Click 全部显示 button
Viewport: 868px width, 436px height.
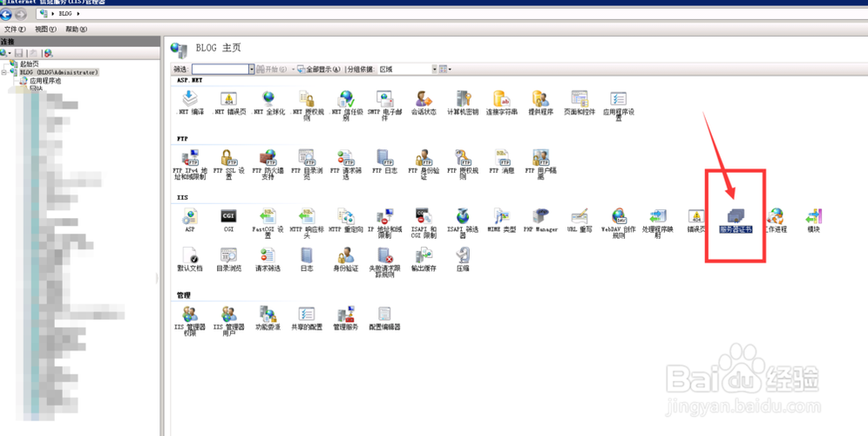click(x=320, y=69)
